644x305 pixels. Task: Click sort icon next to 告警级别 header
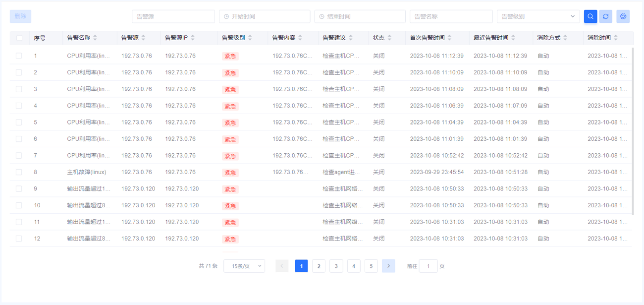click(x=250, y=38)
